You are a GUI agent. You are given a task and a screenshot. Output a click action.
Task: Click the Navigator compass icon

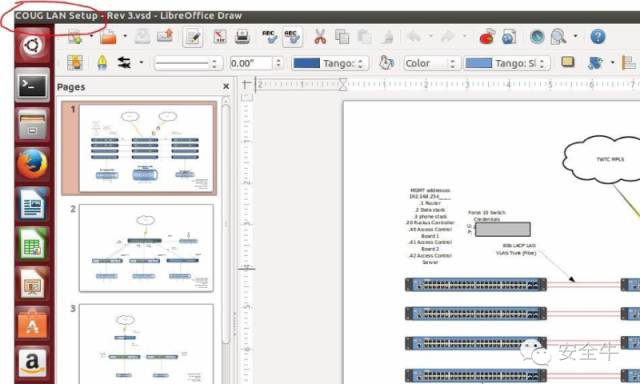(537, 37)
